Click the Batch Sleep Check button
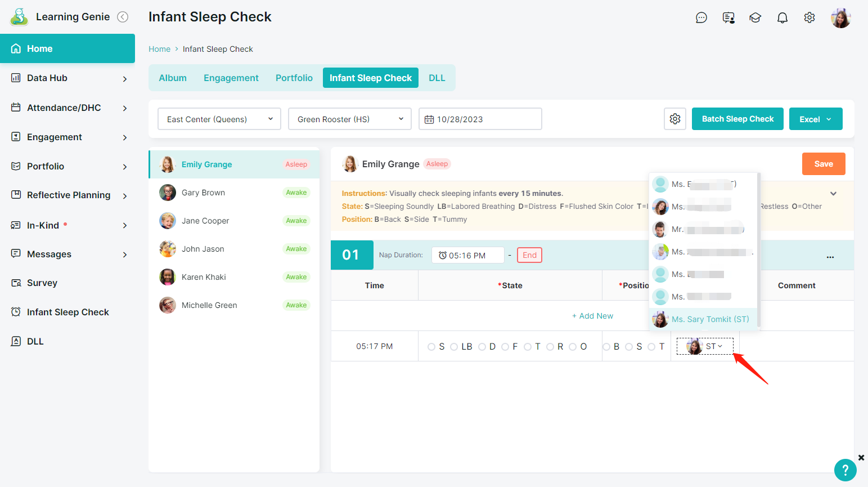This screenshot has height=487, width=868. pos(737,119)
